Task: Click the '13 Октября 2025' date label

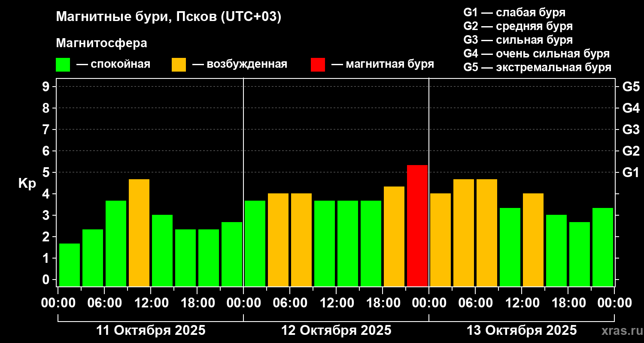Action: pyautogui.click(x=522, y=331)
